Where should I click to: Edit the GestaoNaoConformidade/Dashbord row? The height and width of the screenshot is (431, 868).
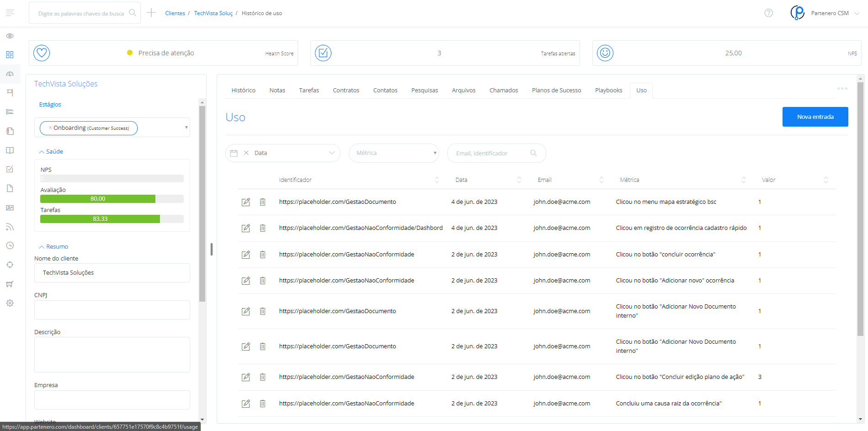[246, 228]
